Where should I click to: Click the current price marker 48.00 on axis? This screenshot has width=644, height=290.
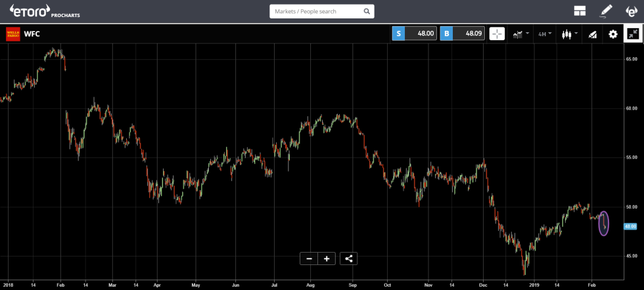[630, 226]
